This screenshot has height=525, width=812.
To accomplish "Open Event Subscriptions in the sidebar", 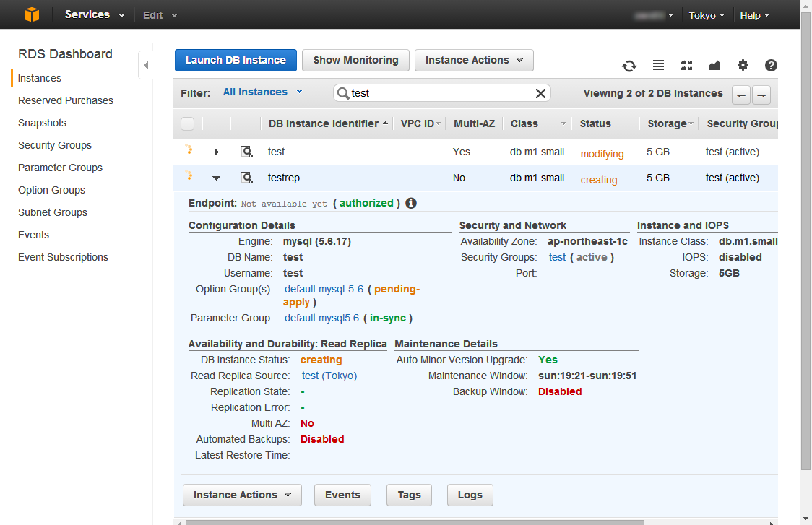I will (x=63, y=257).
